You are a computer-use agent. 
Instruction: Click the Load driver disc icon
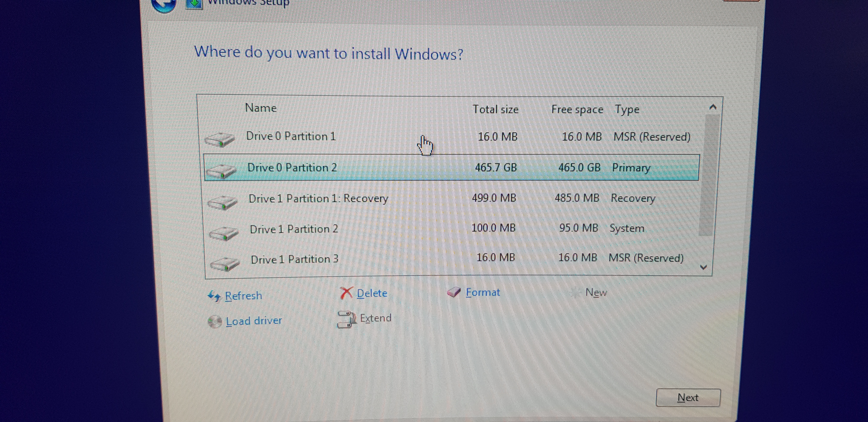tap(215, 322)
